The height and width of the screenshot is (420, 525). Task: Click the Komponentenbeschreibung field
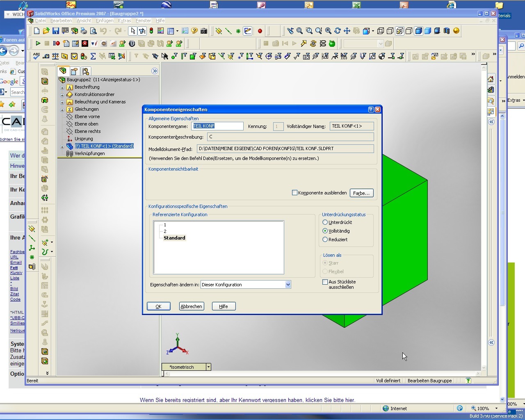coord(290,137)
